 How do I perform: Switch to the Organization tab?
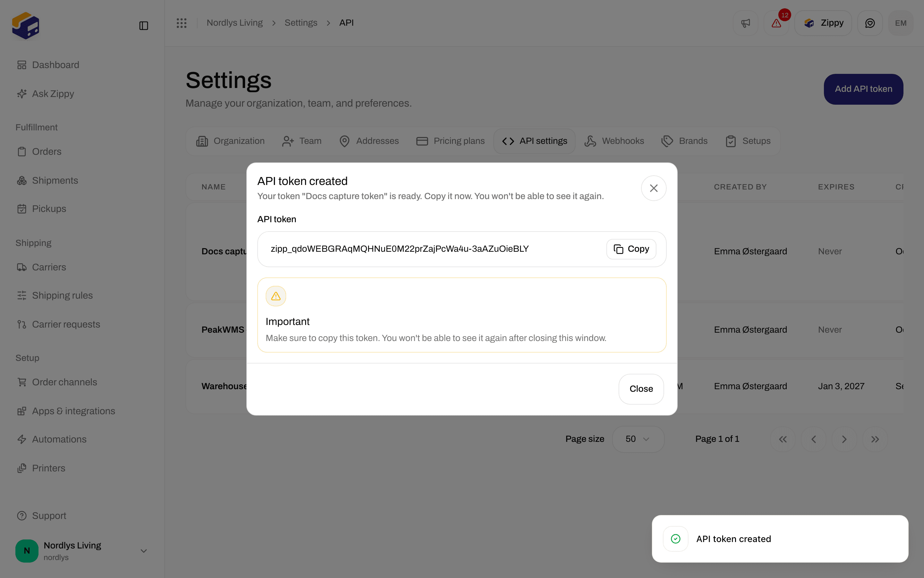click(x=230, y=141)
